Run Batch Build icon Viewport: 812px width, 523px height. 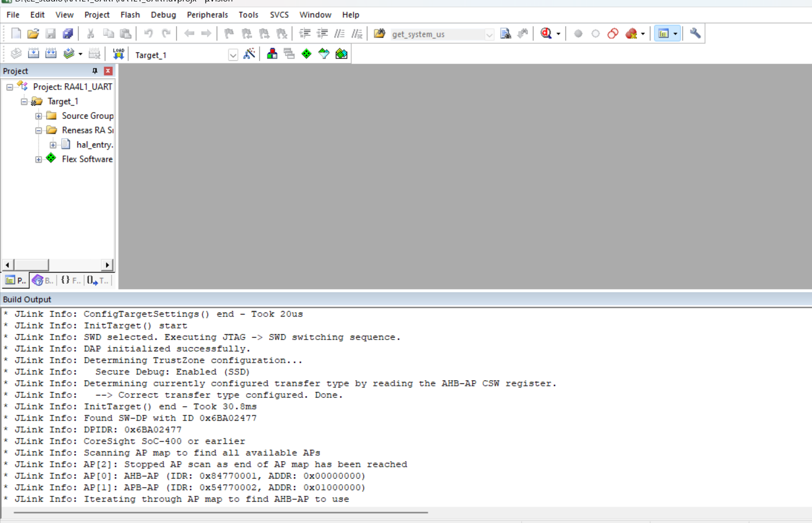point(69,54)
